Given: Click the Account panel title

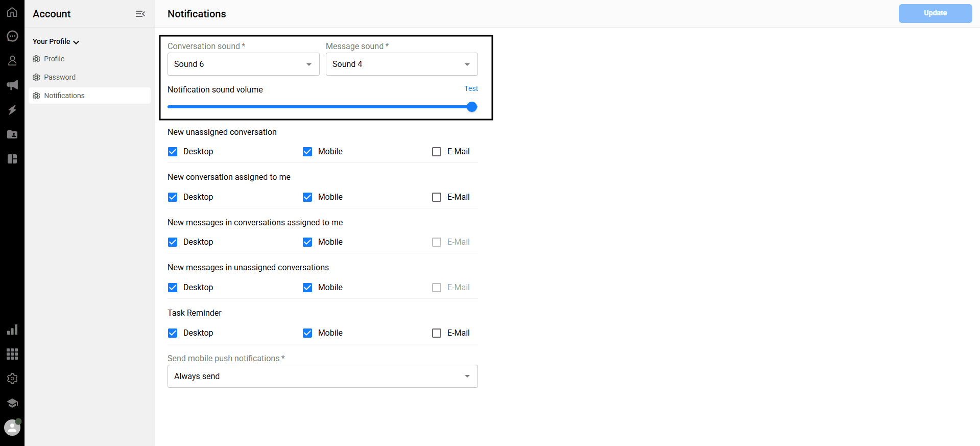Looking at the screenshot, I should point(52,14).
